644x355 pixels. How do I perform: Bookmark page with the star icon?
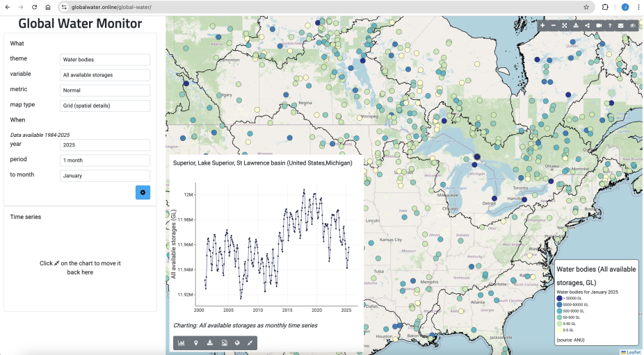click(586, 7)
